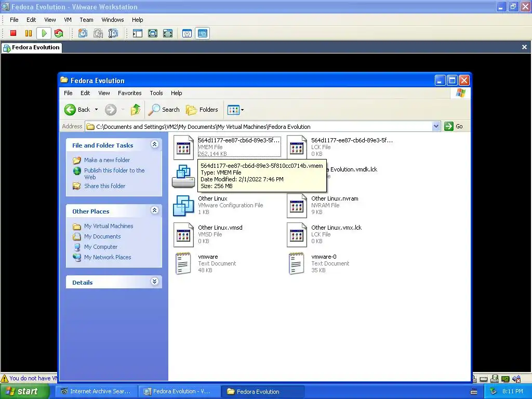This screenshot has height=399, width=532.
Task: Open the Views dropdown button
Action: click(x=235, y=110)
